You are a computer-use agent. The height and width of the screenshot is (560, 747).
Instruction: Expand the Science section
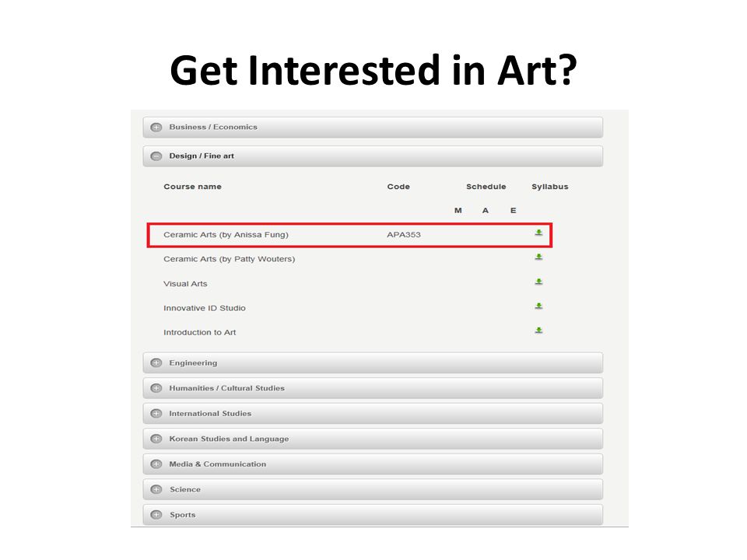373,489
